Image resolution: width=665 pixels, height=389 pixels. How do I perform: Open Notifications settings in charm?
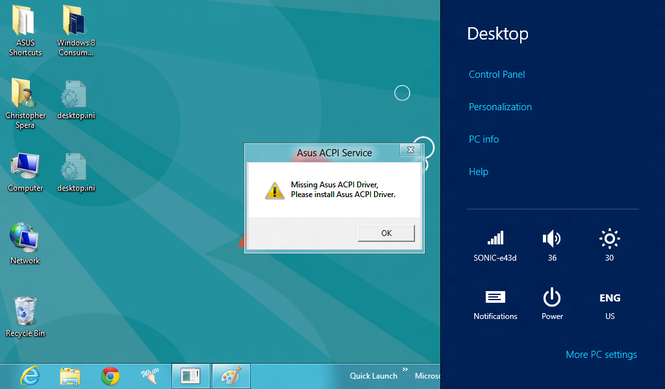point(495,305)
